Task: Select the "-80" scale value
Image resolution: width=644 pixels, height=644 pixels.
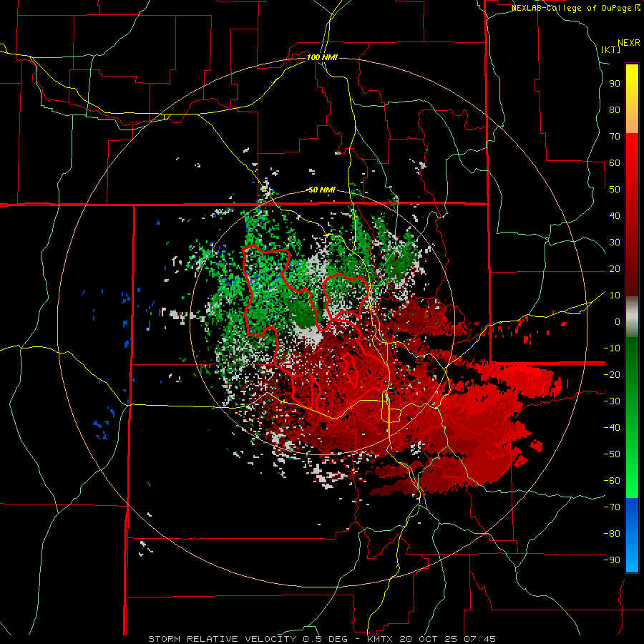Action: (612, 534)
